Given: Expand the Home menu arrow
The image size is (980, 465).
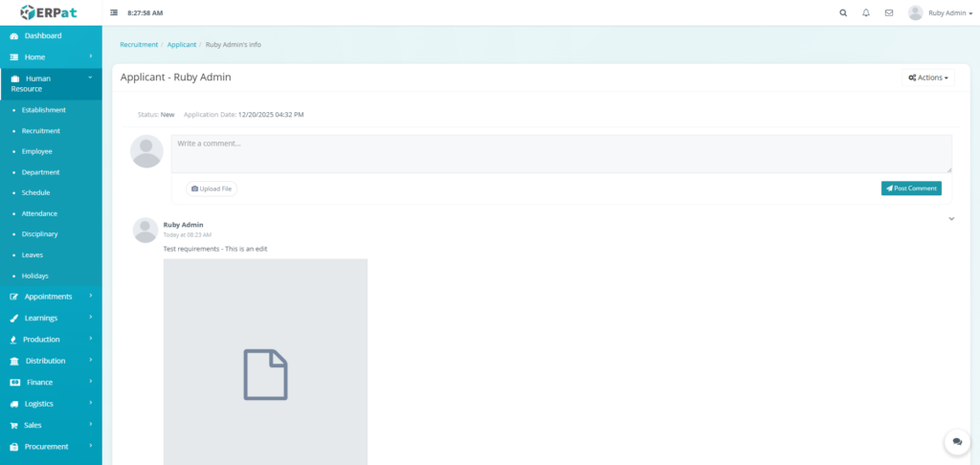Looking at the screenshot, I should 91,56.
